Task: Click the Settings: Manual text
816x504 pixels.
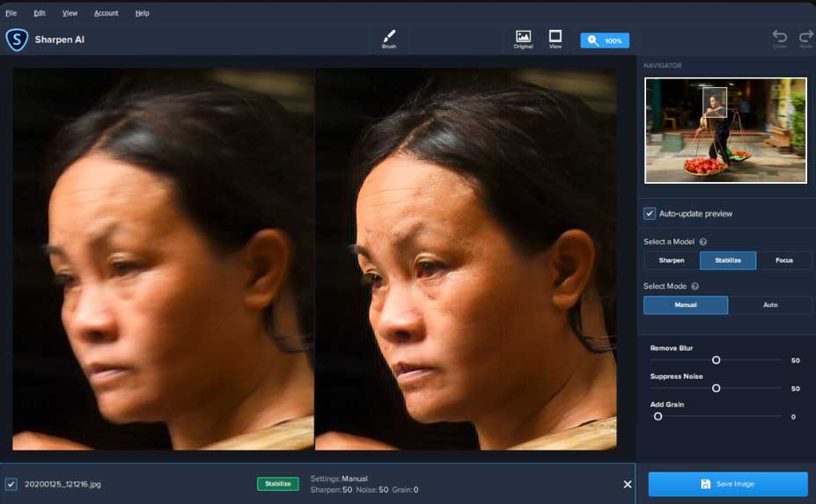Action: (339, 478)
